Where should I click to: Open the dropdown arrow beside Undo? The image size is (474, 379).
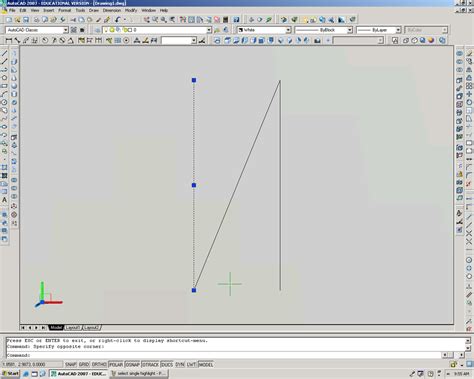coord(125,20)
